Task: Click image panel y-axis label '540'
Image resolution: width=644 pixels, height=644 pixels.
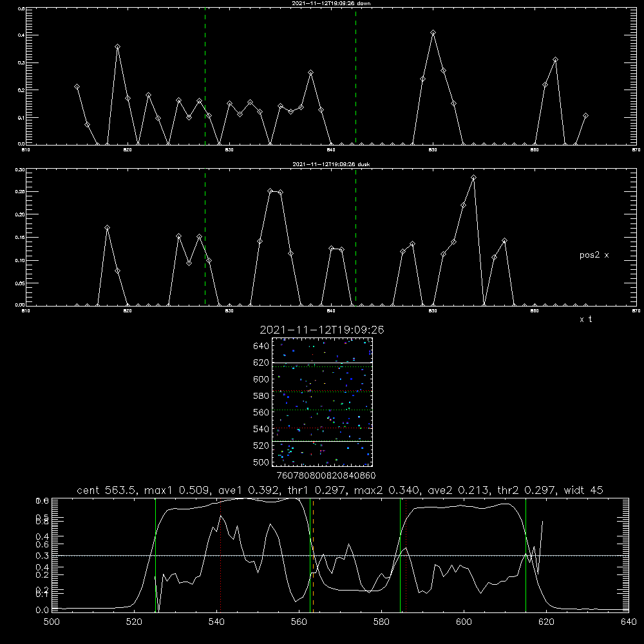Action: point(261,429)
